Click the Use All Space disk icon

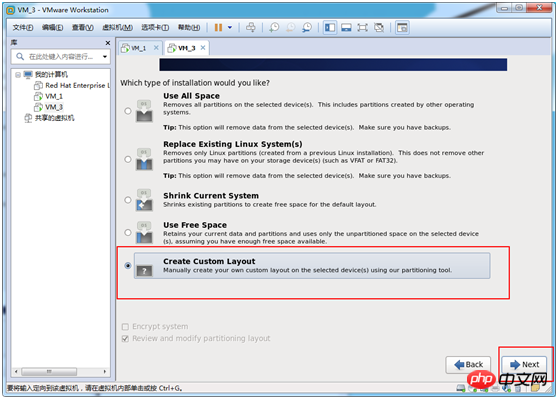pyautogui.click(x=144, y=111)
